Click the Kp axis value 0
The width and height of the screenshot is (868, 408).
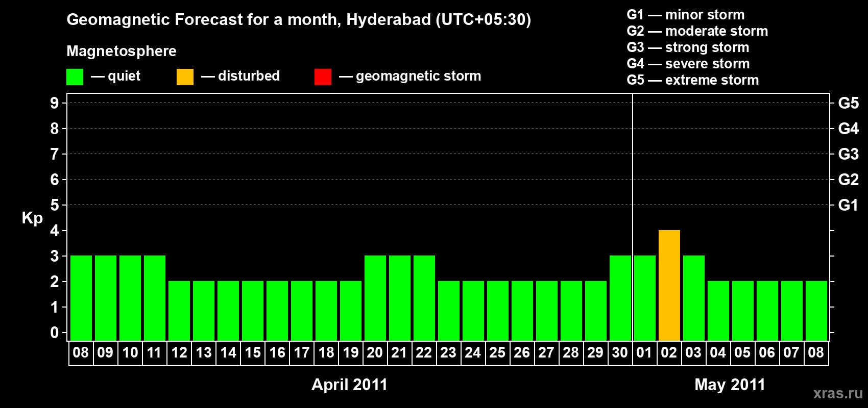(55, 333)
